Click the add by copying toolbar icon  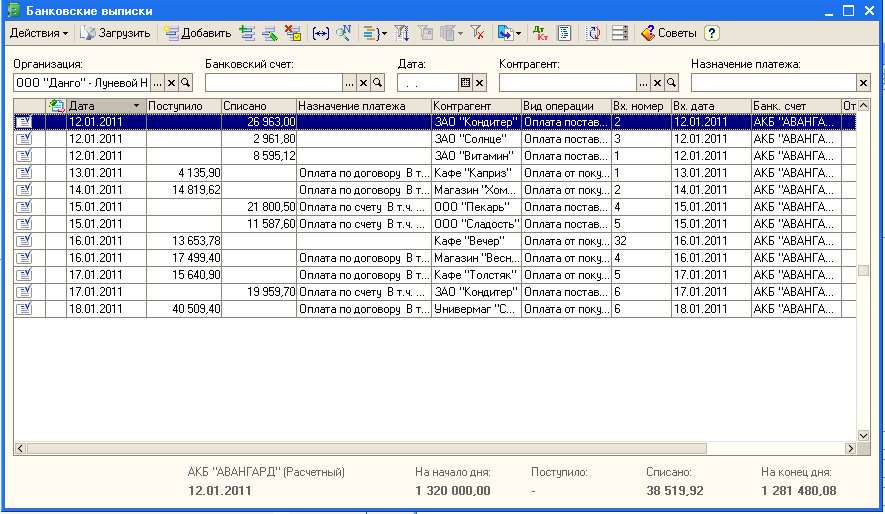[248, 33]
